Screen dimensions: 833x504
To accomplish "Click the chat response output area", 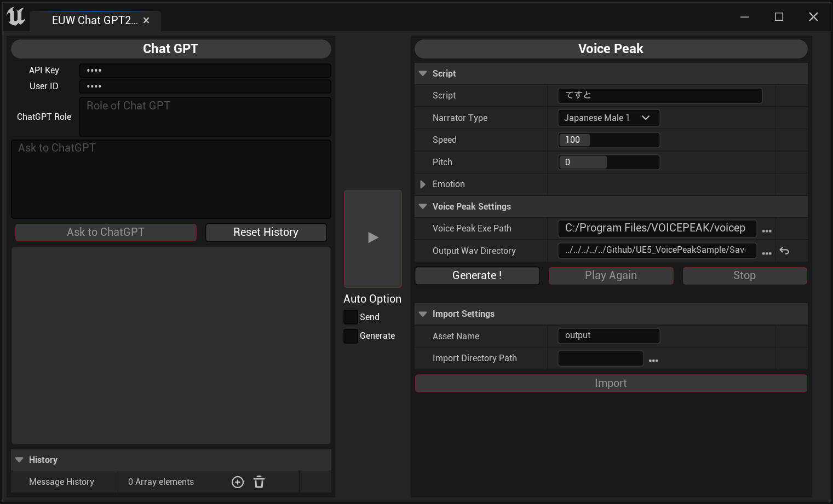I will pyautogui.click(x=171, y=346).
